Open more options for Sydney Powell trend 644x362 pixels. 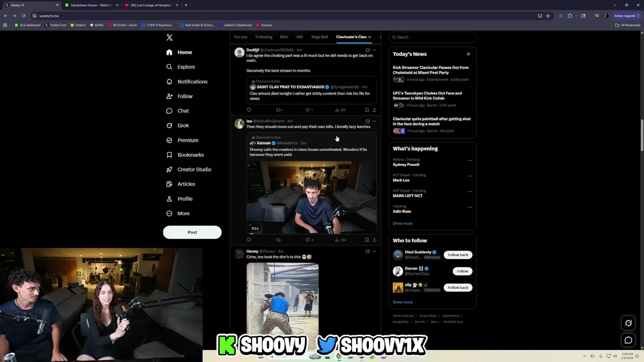[470, 160]
